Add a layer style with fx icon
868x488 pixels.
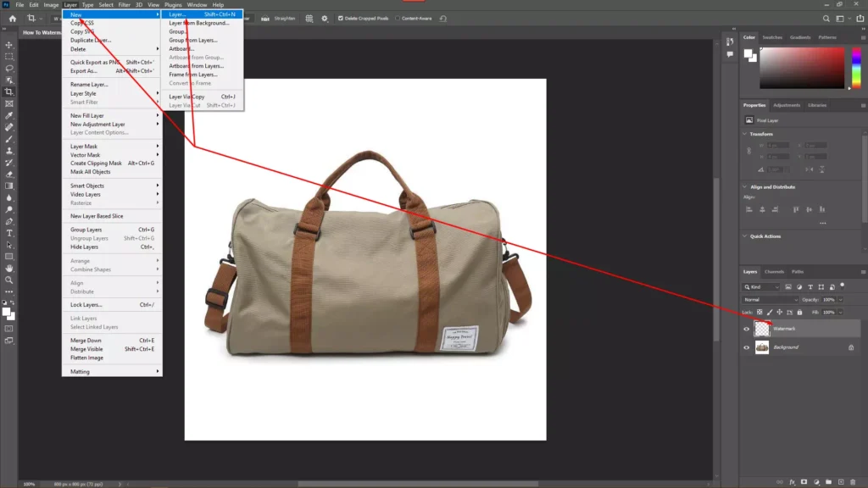pos(793,482)
